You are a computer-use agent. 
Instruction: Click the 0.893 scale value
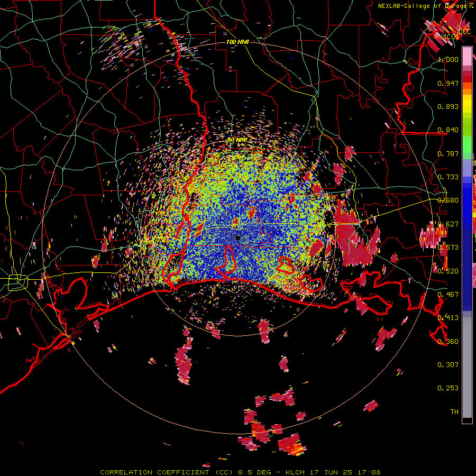pyautogui.click(x=448, y=106)
